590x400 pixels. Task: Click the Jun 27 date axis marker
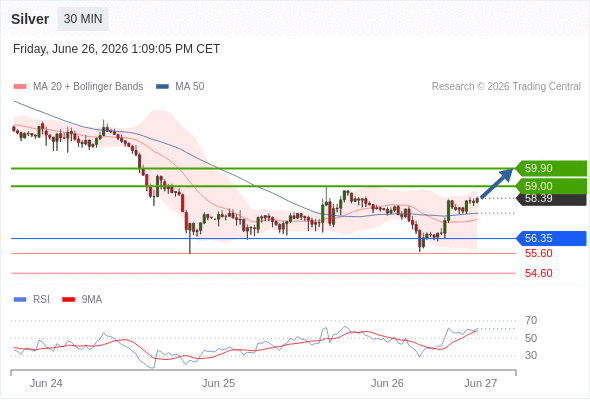point(481,383)
